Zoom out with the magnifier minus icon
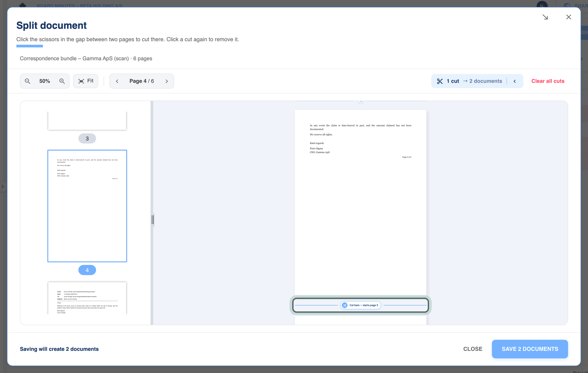This screenshot has height=373, width=588. click(x=28, y=81)
